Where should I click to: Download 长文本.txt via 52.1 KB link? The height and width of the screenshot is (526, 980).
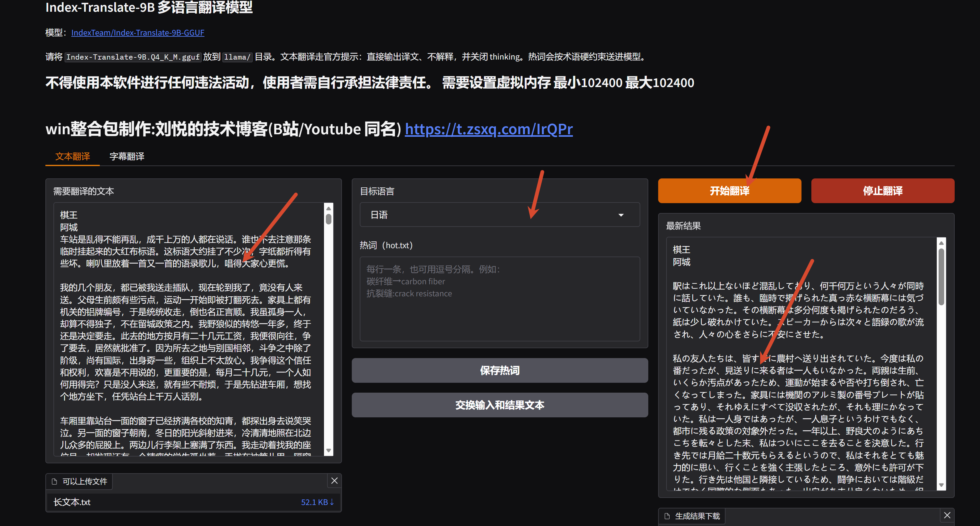(x=317, y=502)
